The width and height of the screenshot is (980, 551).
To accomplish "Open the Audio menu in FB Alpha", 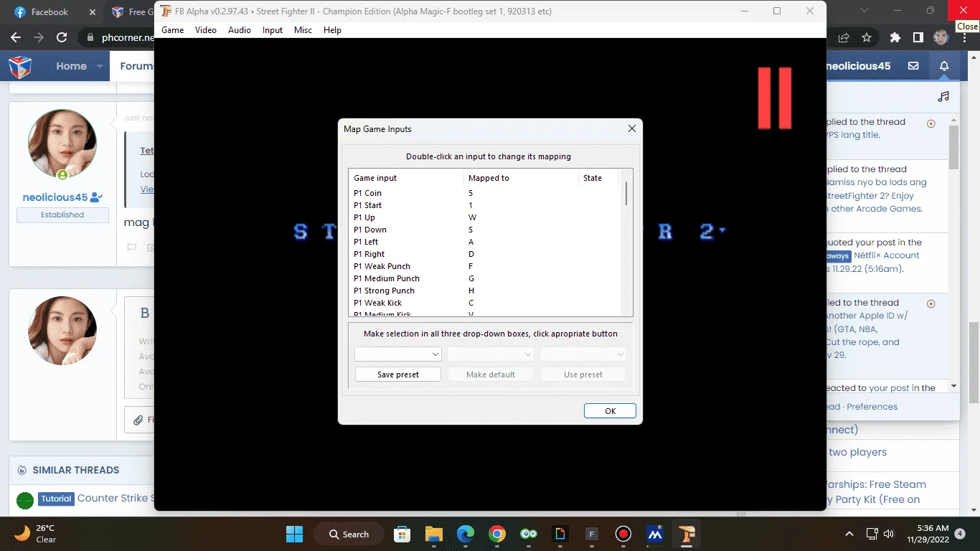I will click(239, 30).
